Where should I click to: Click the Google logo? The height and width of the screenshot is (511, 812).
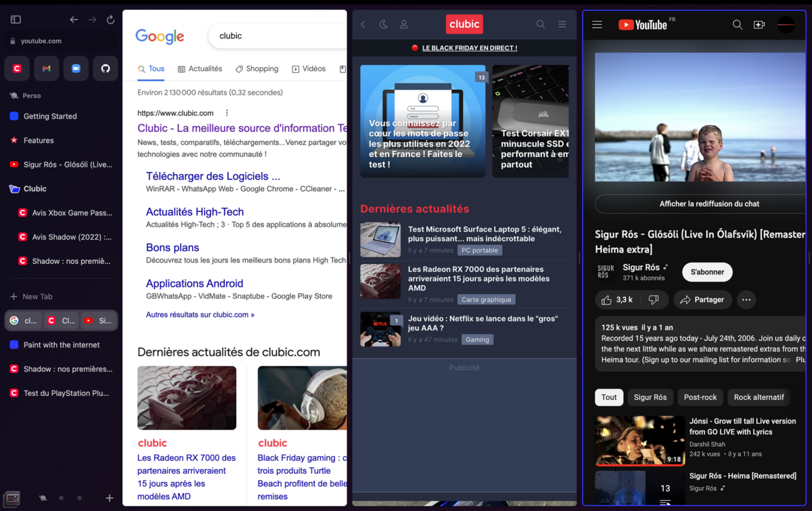pos(160,36)
